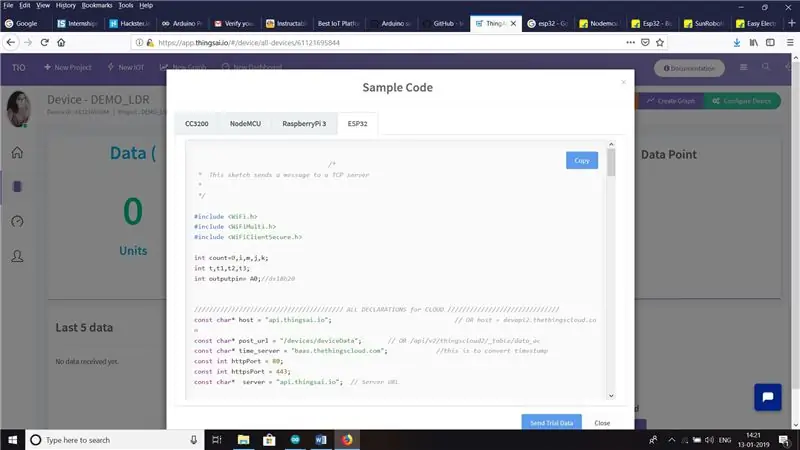The width and height of the screenshot is (800, 450).
Task: Open the notification center icon
Action: click(x=785, y=440)
